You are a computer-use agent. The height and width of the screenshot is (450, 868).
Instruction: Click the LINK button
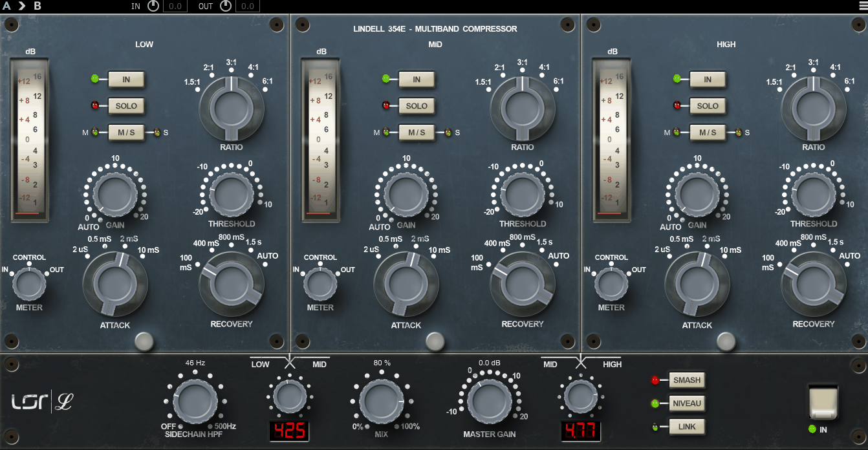click(688, 426)
